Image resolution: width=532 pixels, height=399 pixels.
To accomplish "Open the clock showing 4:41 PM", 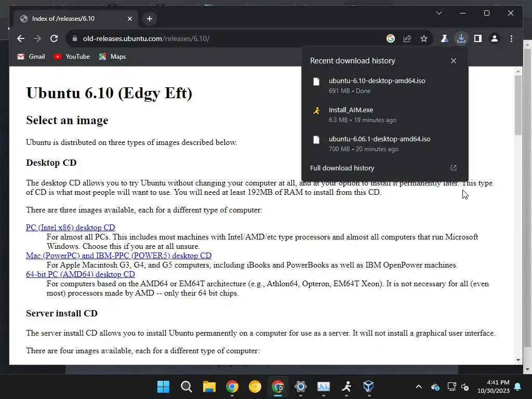I will tap(494, 387).
